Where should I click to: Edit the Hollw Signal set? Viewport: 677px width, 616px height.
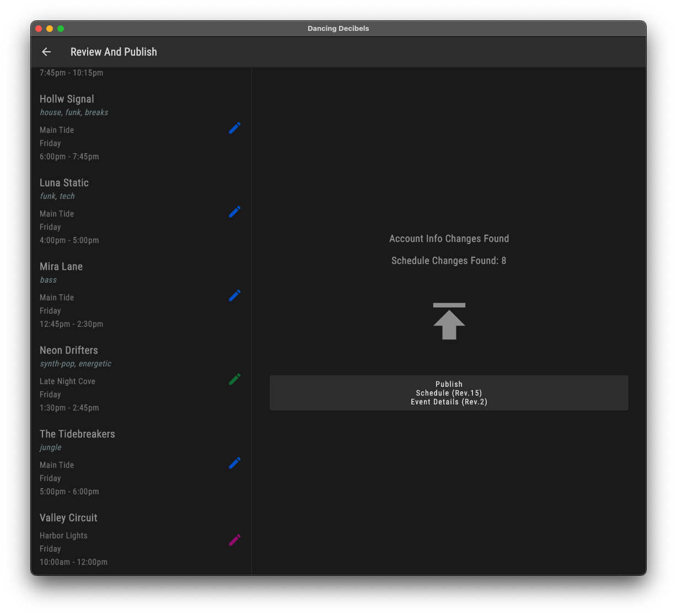coord(234,128)
